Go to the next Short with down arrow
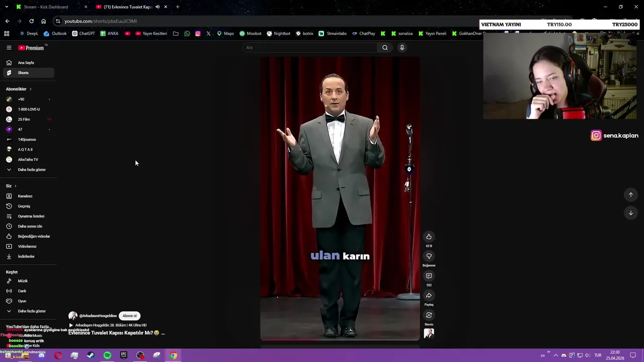Viewport: 644px width, 362px height. coord(630,213)
